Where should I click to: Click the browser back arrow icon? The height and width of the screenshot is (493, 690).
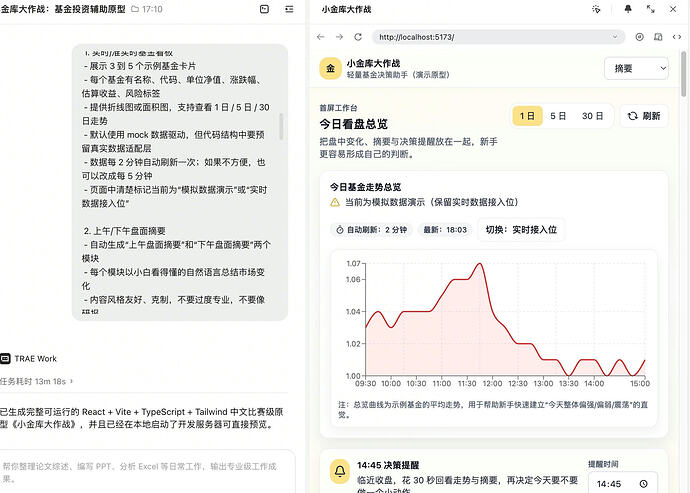[x=321, y=37]
